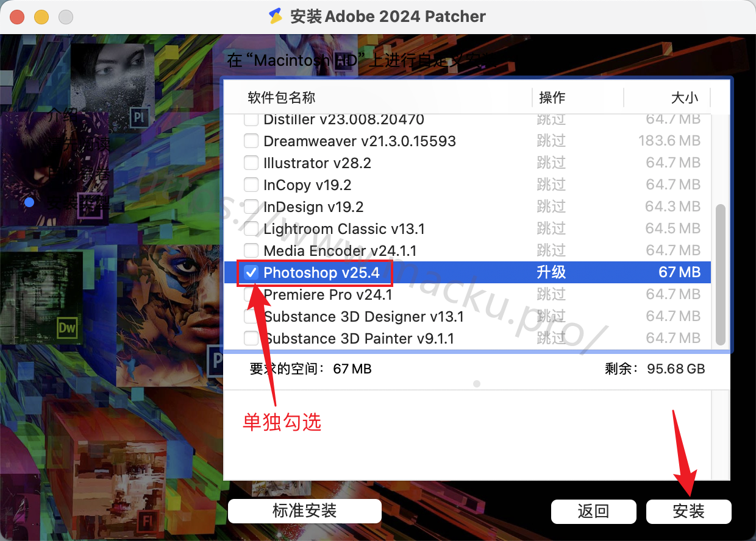The image size is (756, 541).
Task: Enable Lightroom Classic v13.1 for installation
Action: 251,228
